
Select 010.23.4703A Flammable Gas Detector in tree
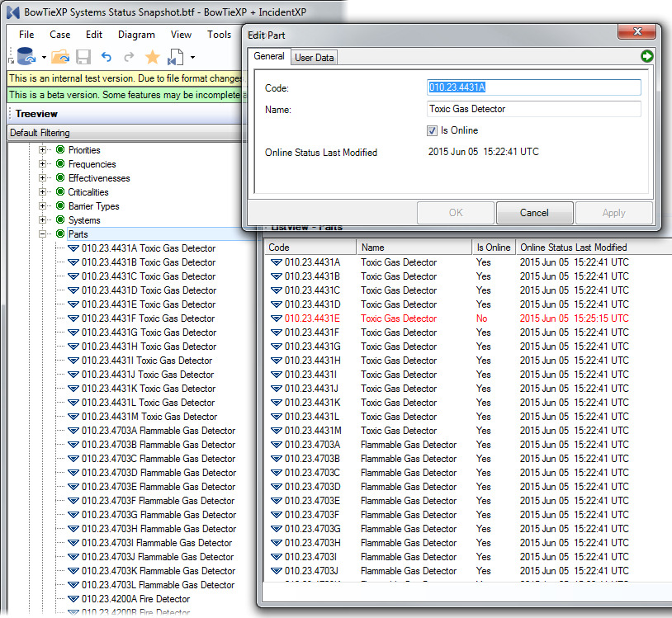(158, 431)
